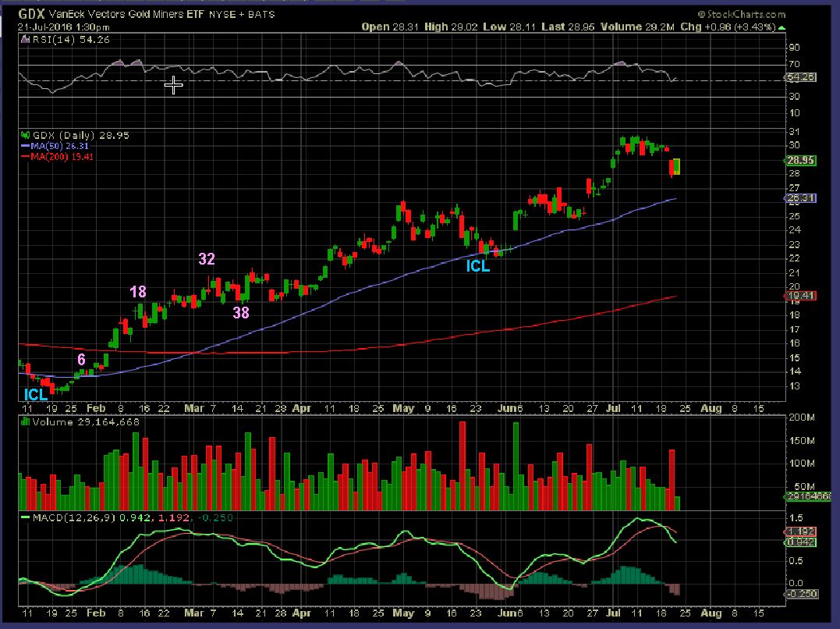The height and width of the screenshot is (629, 840).
Task: Click the green 28.95 price tag on right axis
Action: [x=801, y=160]
